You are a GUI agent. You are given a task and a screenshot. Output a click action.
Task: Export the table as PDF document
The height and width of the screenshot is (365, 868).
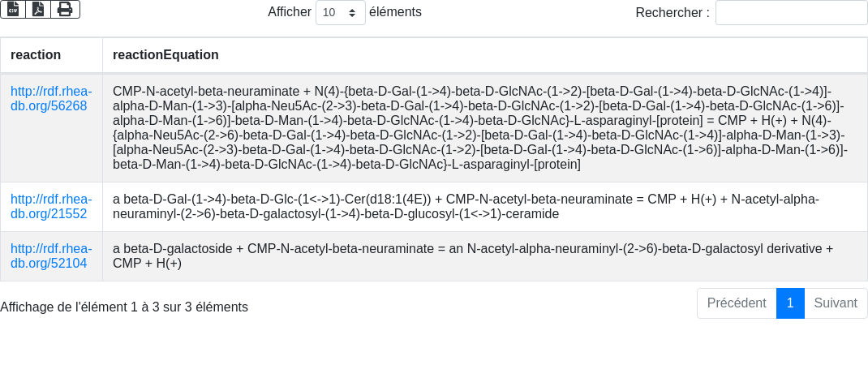tap(38, 10)
